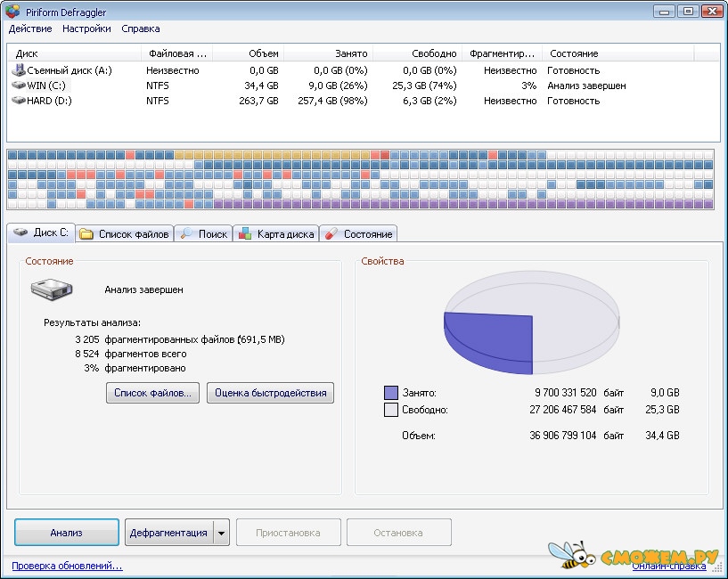This screenshot has width=728, height=579.
Task: Switch to the Диск C: tab
Action: (x=41, y=232)
